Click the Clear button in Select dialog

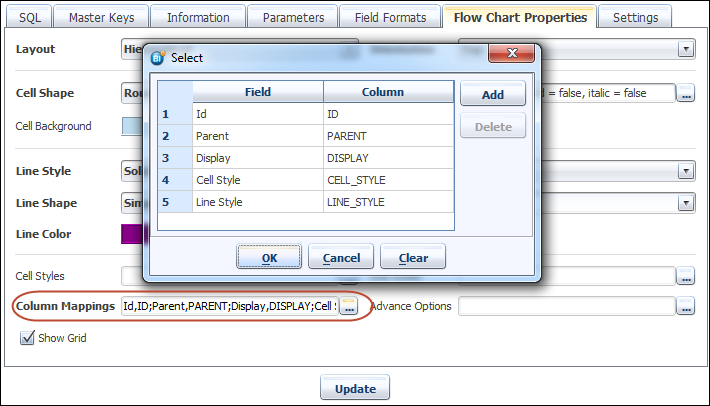[413, 257]
